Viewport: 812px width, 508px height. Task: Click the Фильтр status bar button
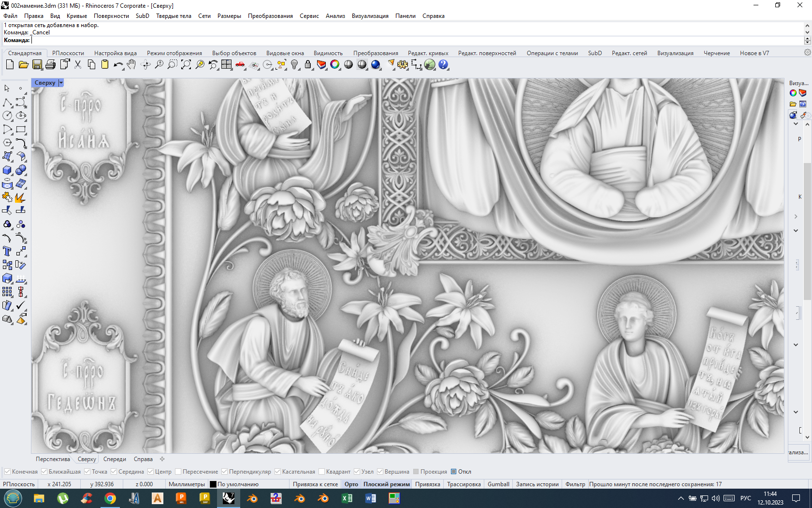575,484
